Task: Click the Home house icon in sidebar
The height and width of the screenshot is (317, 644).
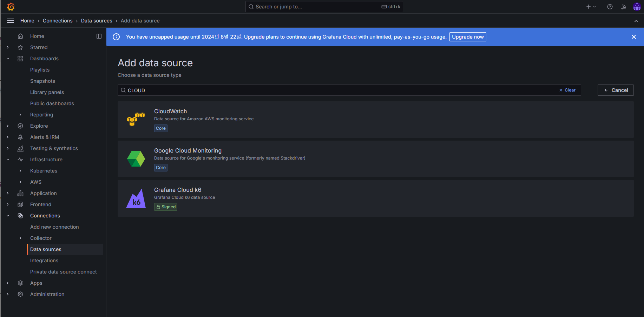Action: click(x=20, y=36)
